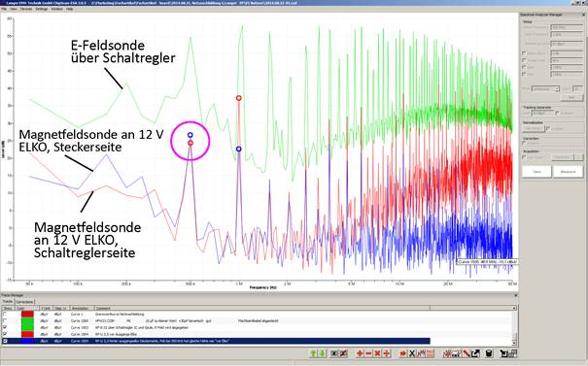Switch to the Corrections tab

coord(24,302)
